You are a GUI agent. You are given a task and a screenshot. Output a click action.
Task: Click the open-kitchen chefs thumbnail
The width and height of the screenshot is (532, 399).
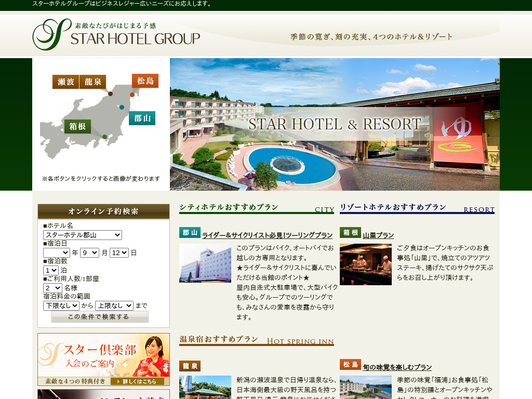pyautogui.click(x=365, y=264)
